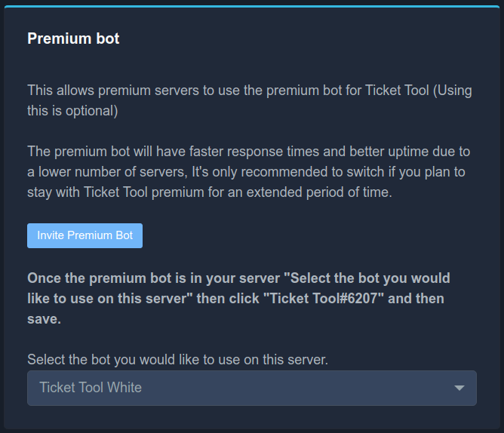Click the Premium bot heading
The height and width of the screenshot is (433, 504).
click(x=73, y=38)
